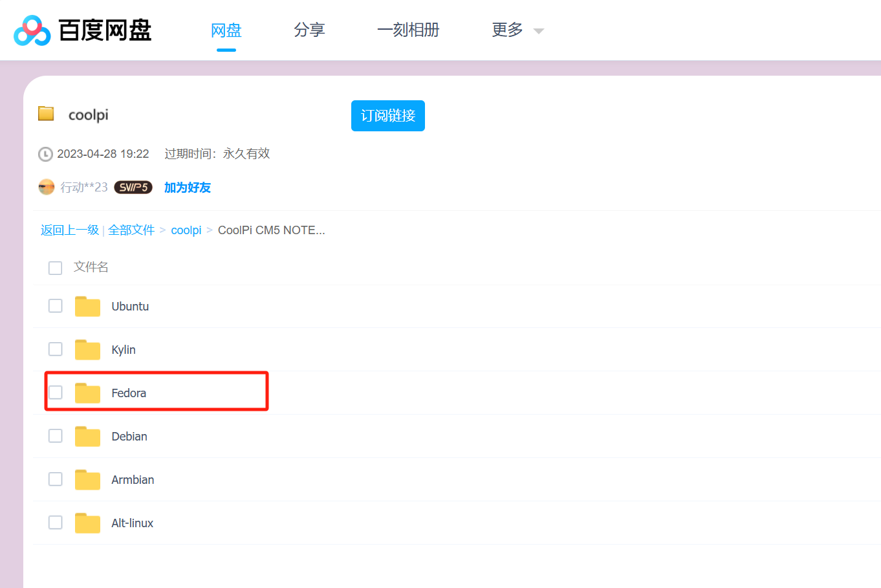Switch to the 分享 tab
Viewport: 881px width, 588px height.
point(309,30)
